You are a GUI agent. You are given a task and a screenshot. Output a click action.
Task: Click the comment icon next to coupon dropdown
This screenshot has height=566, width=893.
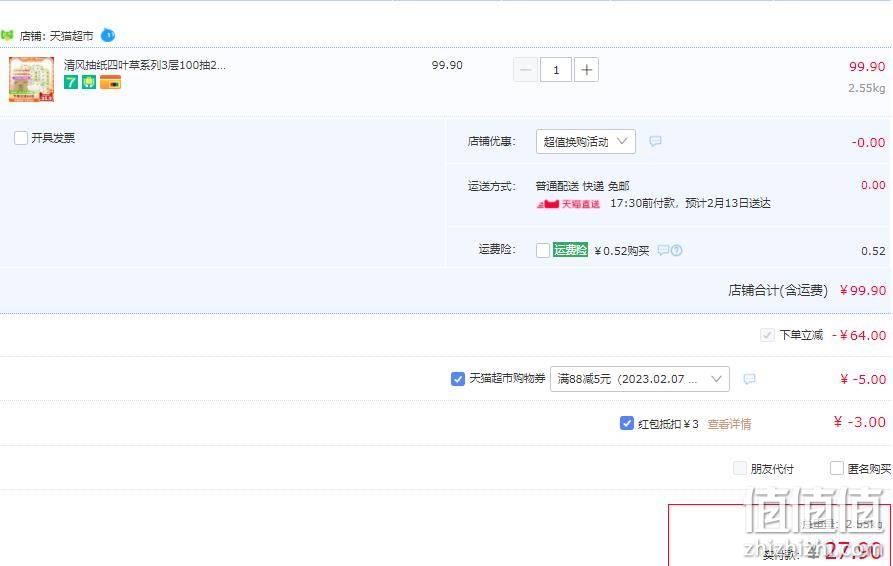(749, 379)
